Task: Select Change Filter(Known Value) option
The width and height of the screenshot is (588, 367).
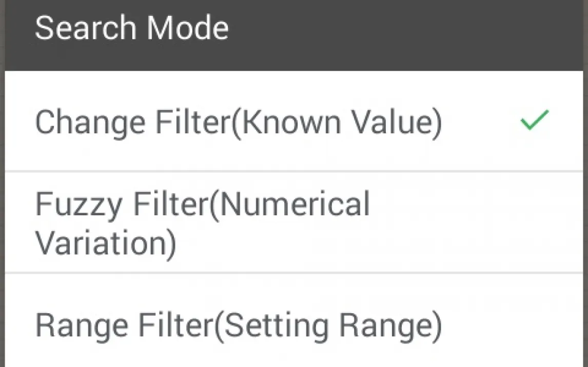Action: tap(238, 123)
